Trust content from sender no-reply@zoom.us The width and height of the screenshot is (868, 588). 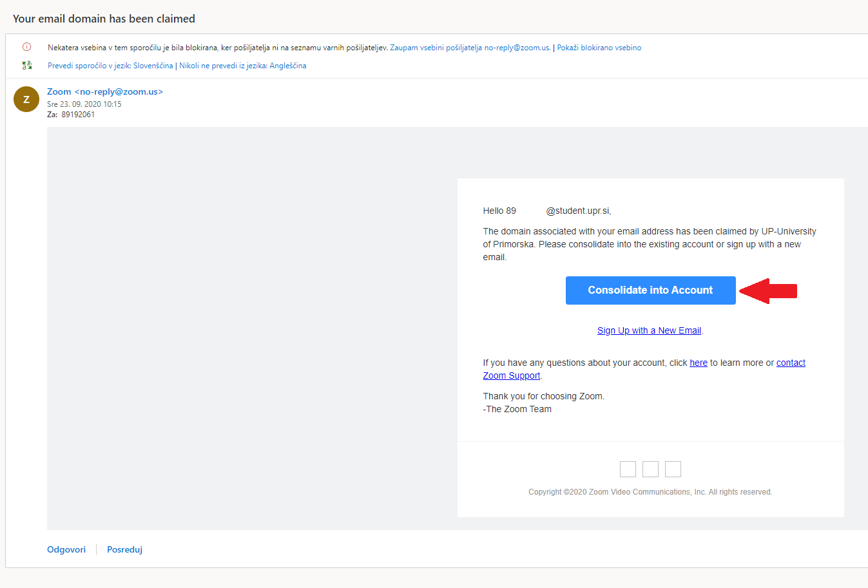(470, 48)
